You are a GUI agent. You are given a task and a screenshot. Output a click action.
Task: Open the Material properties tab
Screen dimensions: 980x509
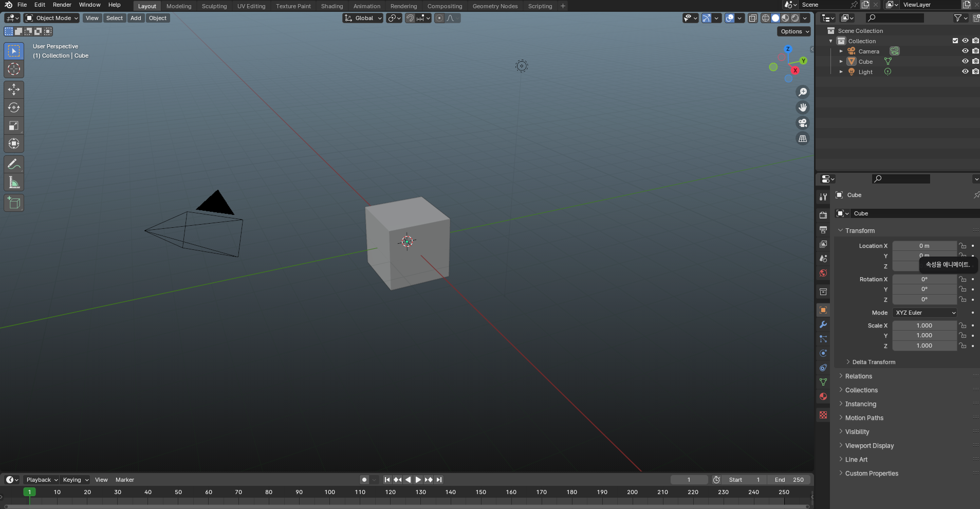tap(823, 396)
